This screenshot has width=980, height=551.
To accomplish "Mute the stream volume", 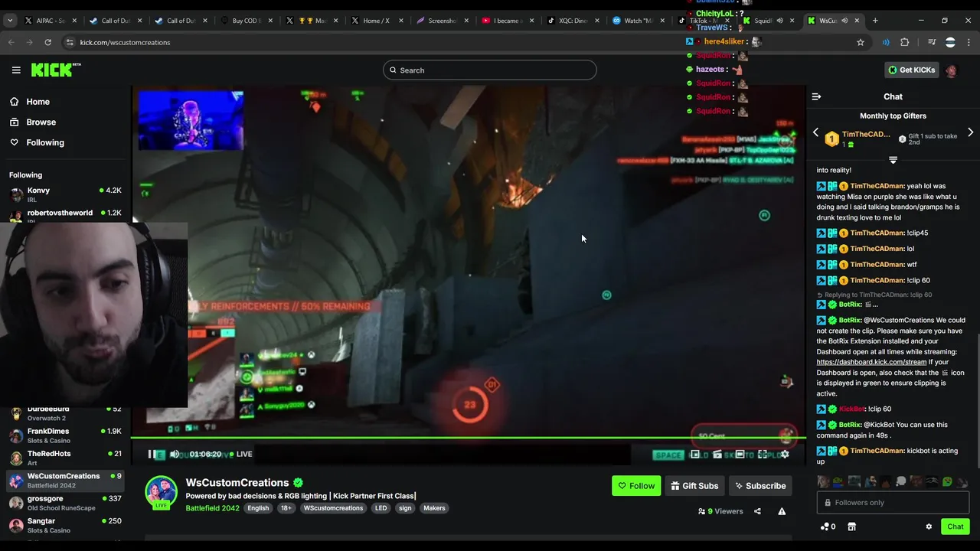I will [175, 454].
